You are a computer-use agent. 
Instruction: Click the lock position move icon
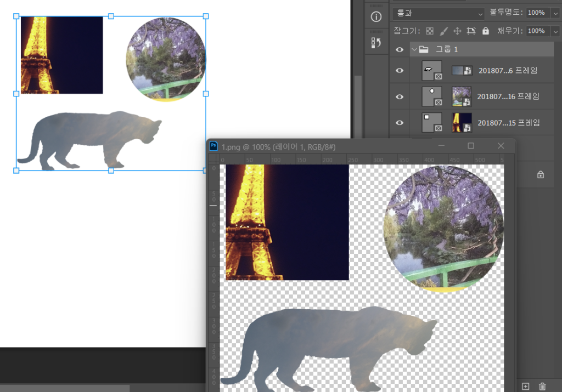[457, 31]
